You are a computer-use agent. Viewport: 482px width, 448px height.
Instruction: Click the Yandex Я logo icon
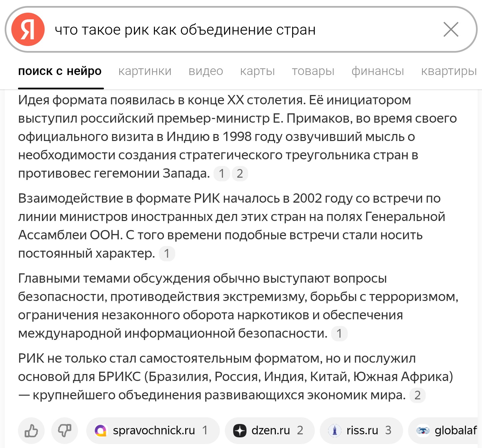pyautogui.click(x=28, y=29)
